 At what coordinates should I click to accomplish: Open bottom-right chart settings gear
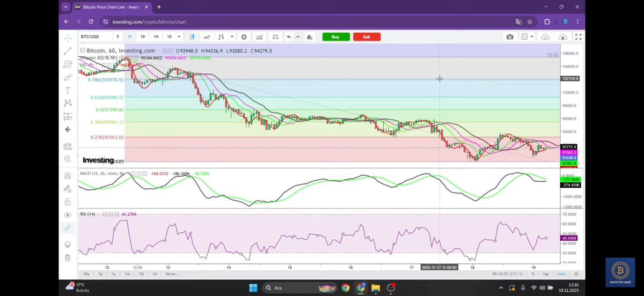(577, 273)
